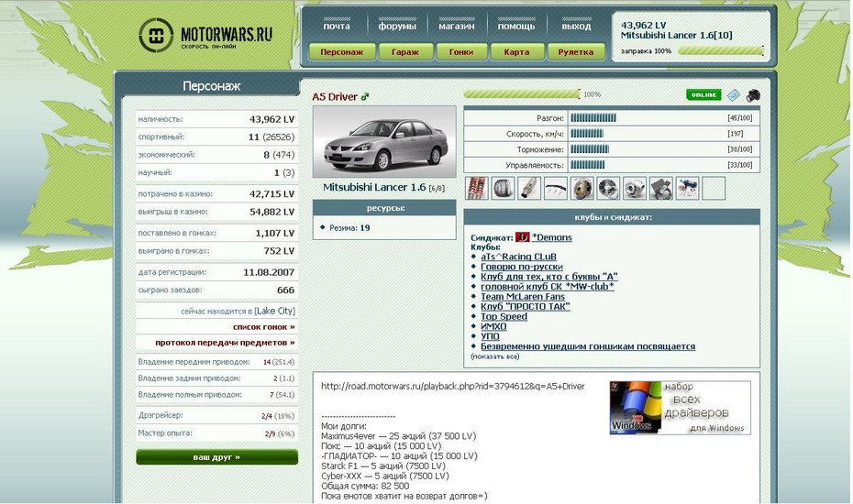Click the Скорость, км/ч stat bar

pyautogui.click(x=587, y=133)
